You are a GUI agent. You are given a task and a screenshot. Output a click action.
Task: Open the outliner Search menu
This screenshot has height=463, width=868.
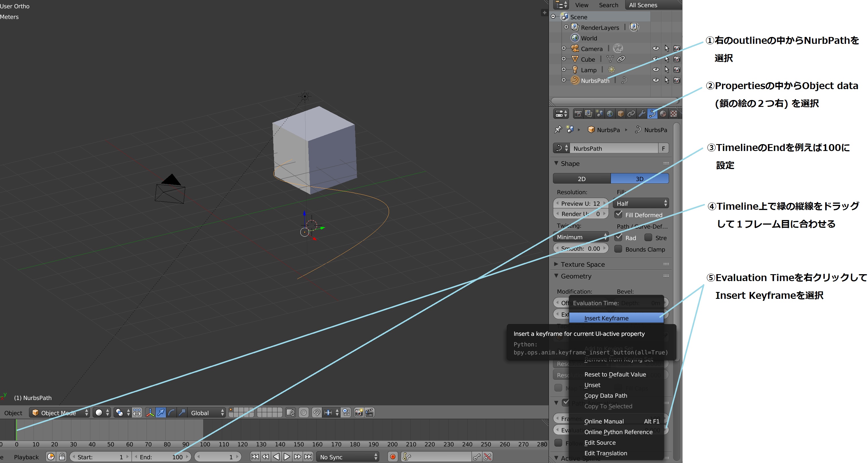pyautogui.click(x=608, y=5)
